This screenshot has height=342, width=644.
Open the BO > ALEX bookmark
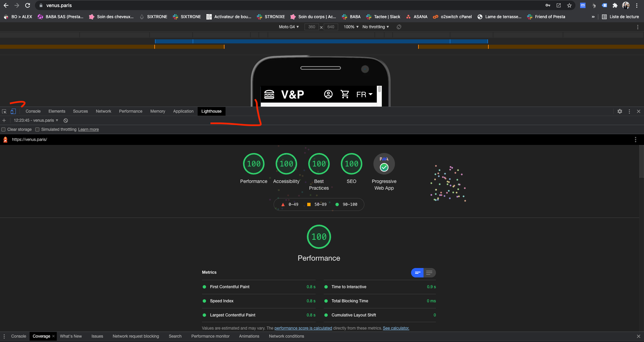click(x=18, y=17)
